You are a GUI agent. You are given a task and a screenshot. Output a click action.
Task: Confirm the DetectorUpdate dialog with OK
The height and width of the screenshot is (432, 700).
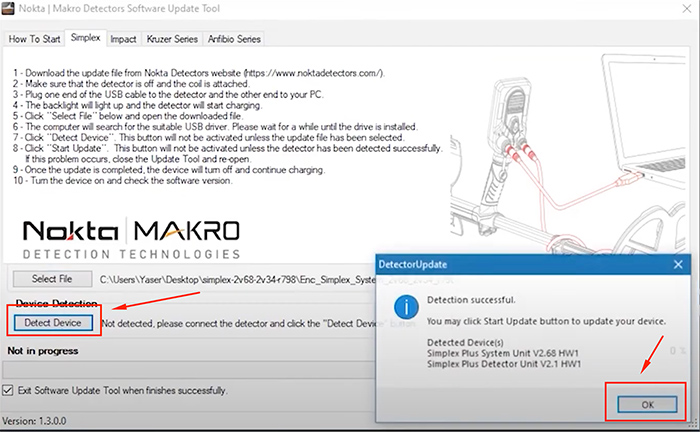click(647, 404)
